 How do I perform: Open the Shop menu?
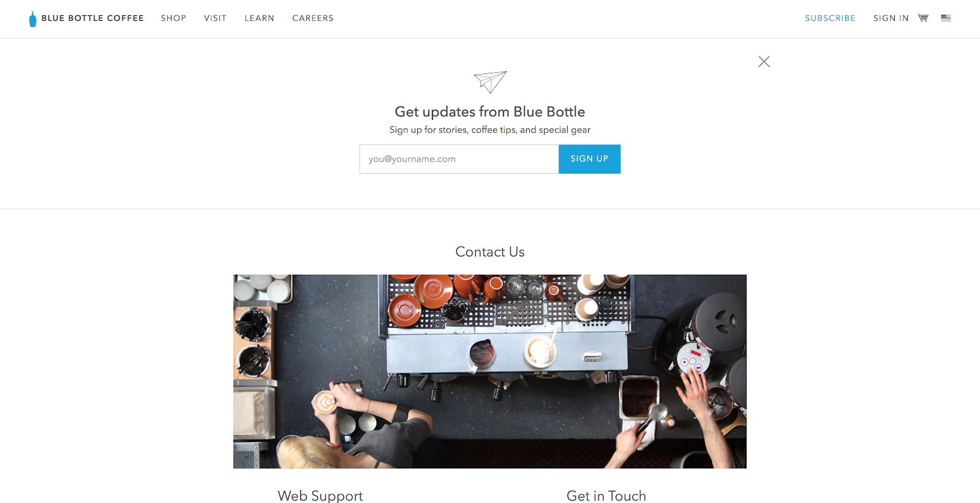tap(173, 18)
